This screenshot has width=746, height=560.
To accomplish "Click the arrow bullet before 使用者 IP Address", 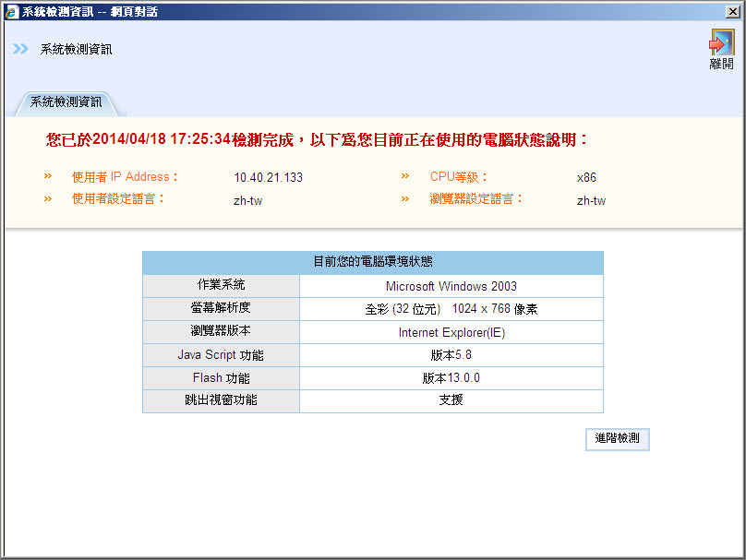I will 48,176.
